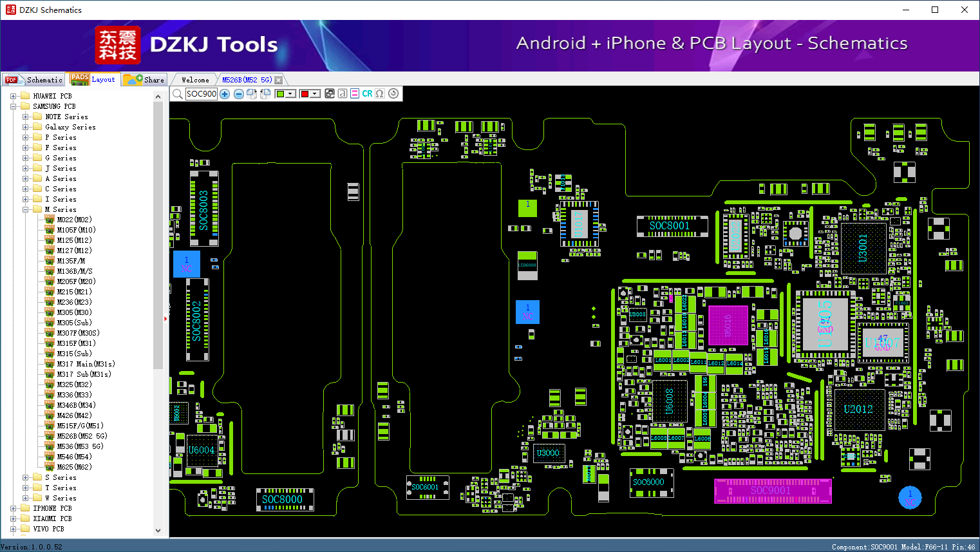The height and width of the screenshot is (552, 980).
Task: Select M307F(M30S) in the tree
Action: coord(78,333)
